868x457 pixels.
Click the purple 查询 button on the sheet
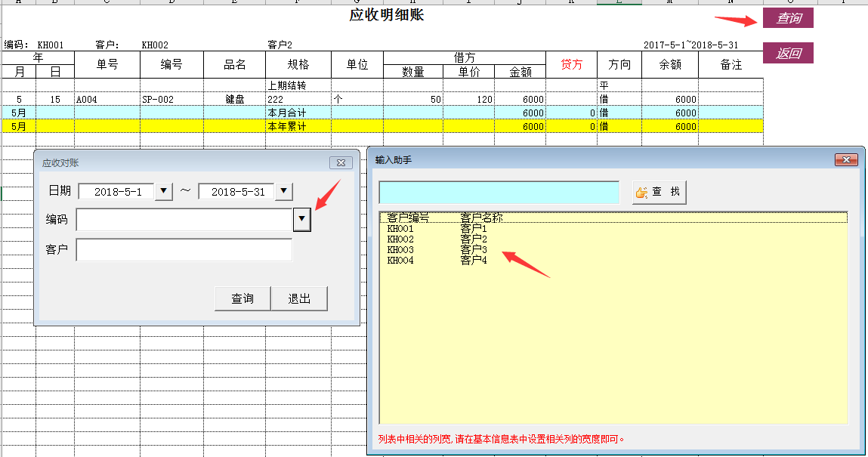coord(788,18)
